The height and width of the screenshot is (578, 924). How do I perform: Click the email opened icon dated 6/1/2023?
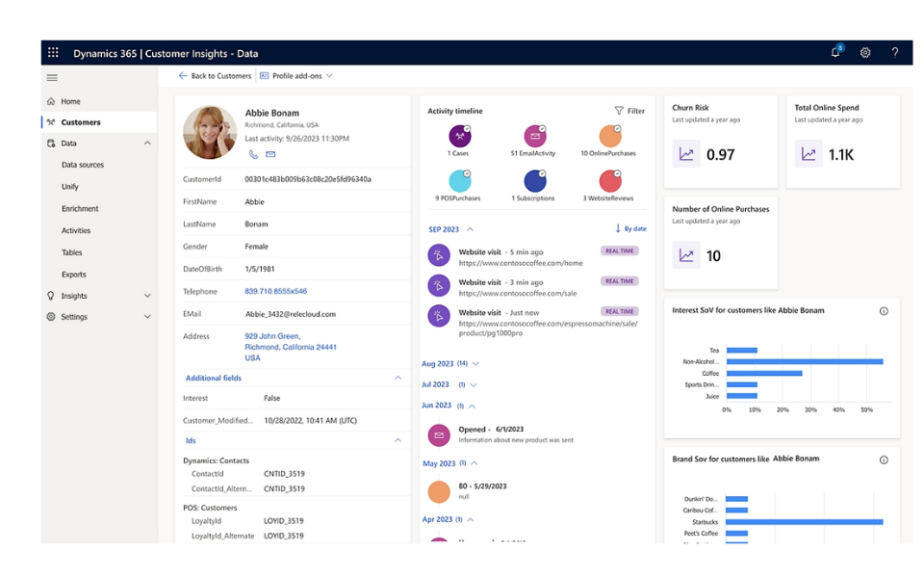point(439,435)
